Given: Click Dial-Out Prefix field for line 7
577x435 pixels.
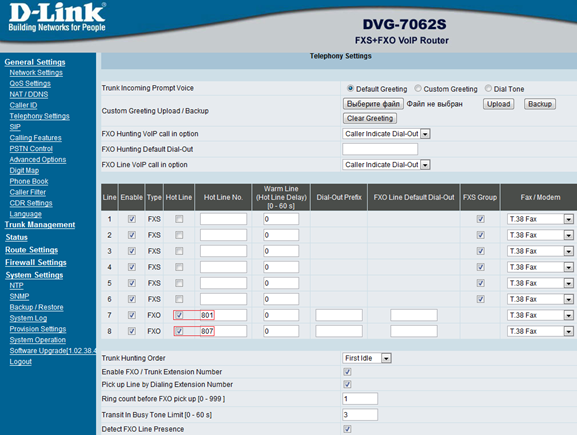Looking at the screenshot, I should pyautogui.click(x=339, y=315).
